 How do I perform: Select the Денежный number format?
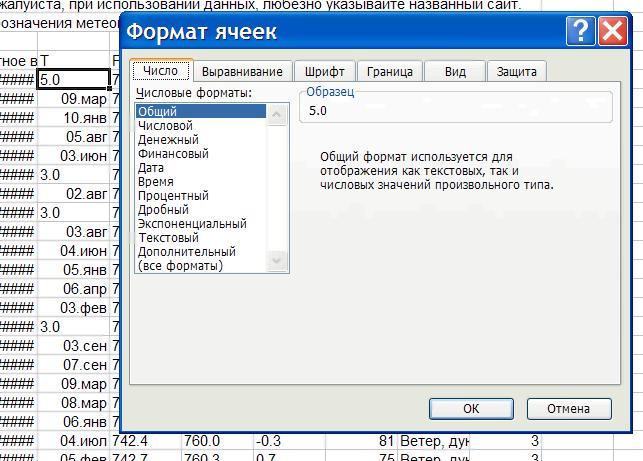[x=168, y=140]
